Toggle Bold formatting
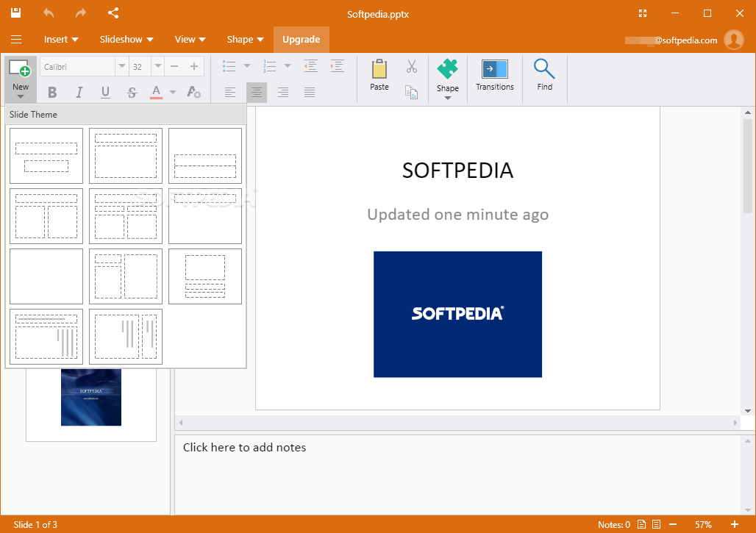 [x=52, y=92]
